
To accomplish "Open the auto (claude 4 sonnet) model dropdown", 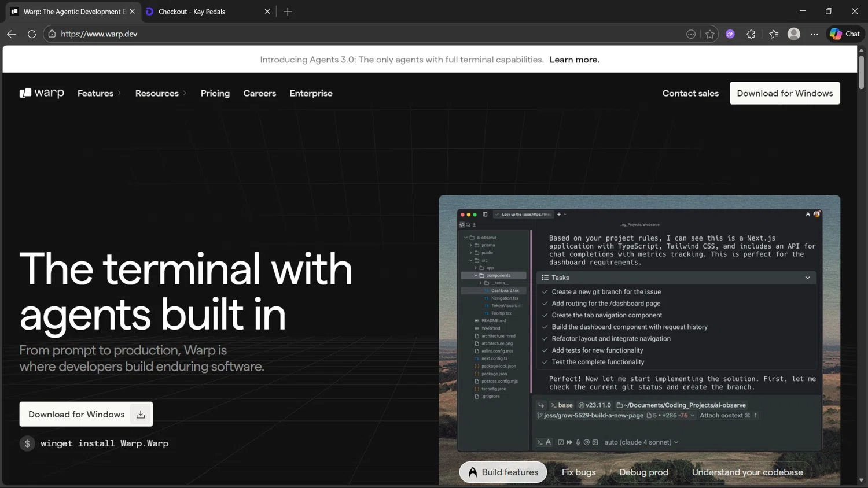I will click(x=641, y=442).
